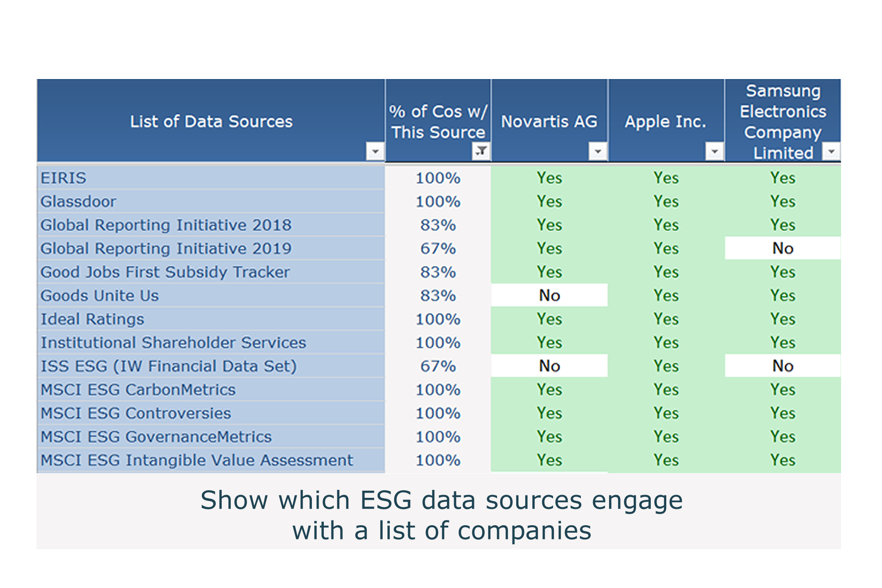Open Samsung Electronics column filter arrow
Screen dimensions: 882x588
click(x=831, y=151)
